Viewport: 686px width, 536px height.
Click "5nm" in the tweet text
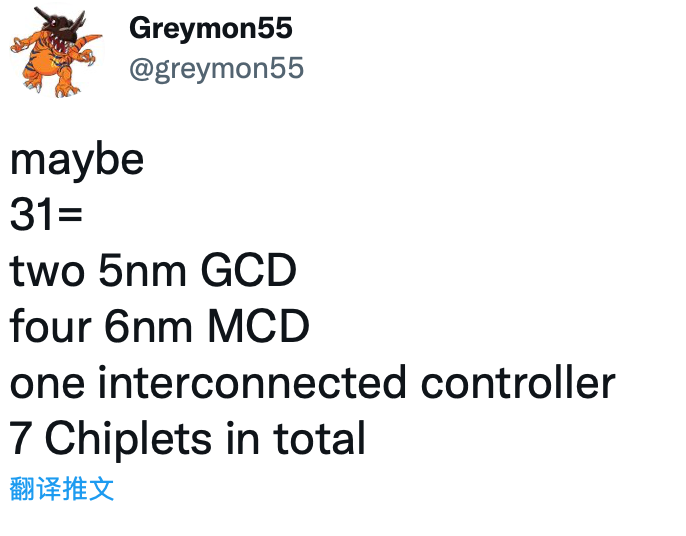[x=143, y=270]
